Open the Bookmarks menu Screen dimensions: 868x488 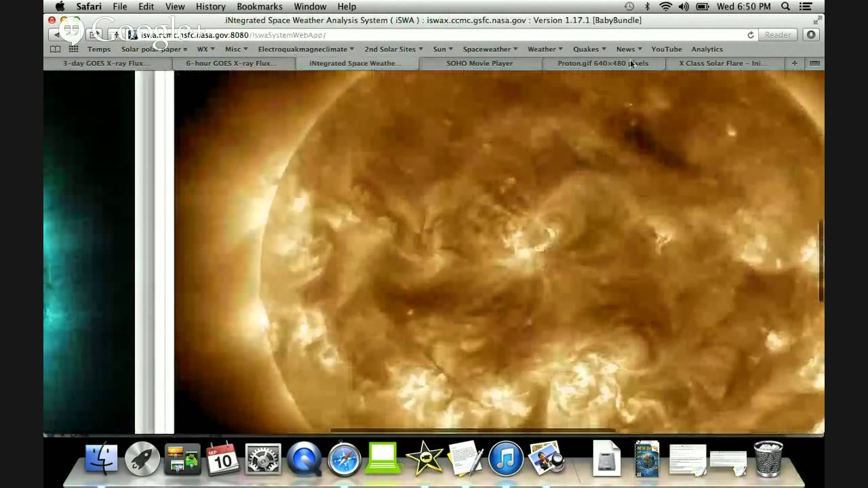point(260,7)
